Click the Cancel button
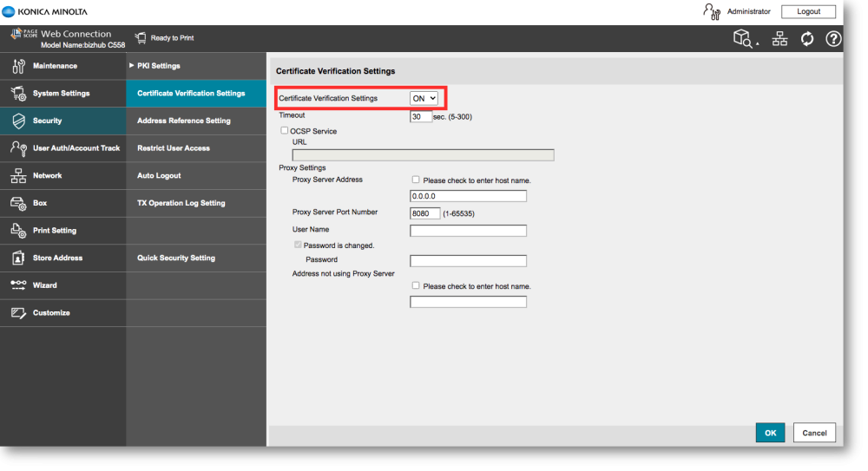Screen dimensions: 868x471 tap(814, 433)
